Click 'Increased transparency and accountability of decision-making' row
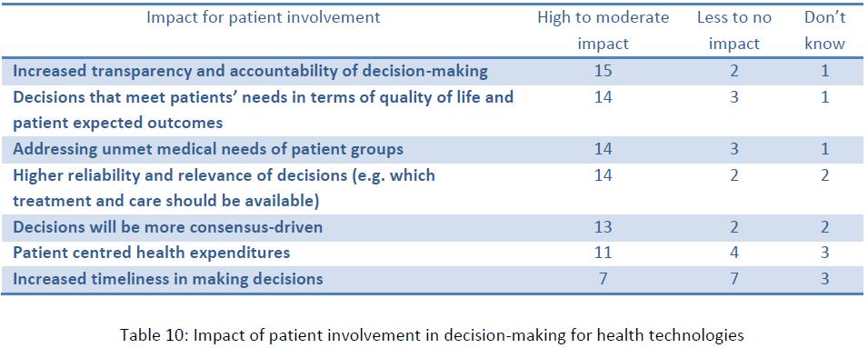The image size is (868, 348). click(x=432, y=71)
